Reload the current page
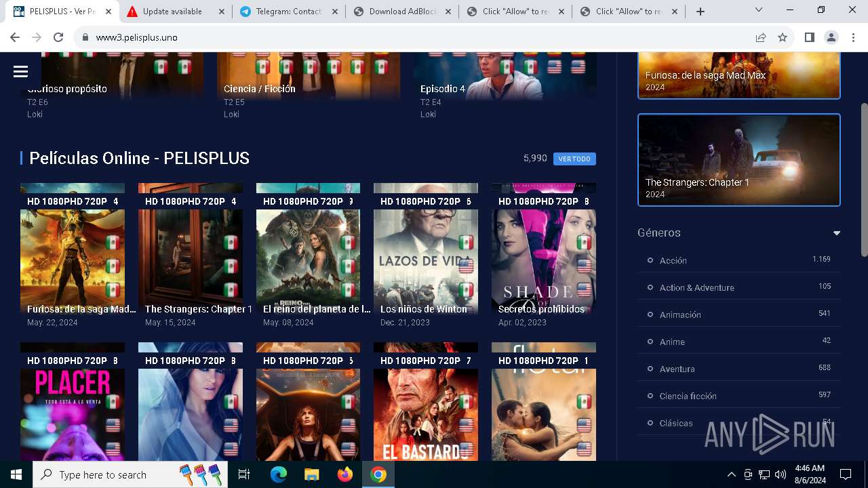Image resolution: width=868 pixels, height=488 pixels. pos(58,37)
